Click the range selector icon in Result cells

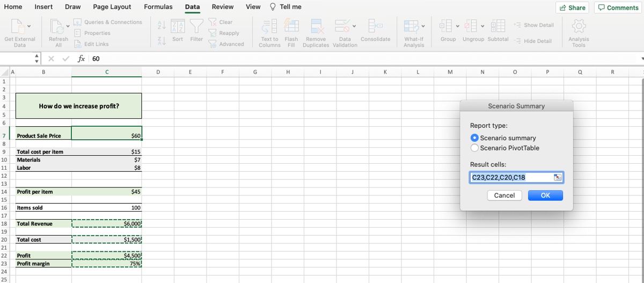(557, 177)
